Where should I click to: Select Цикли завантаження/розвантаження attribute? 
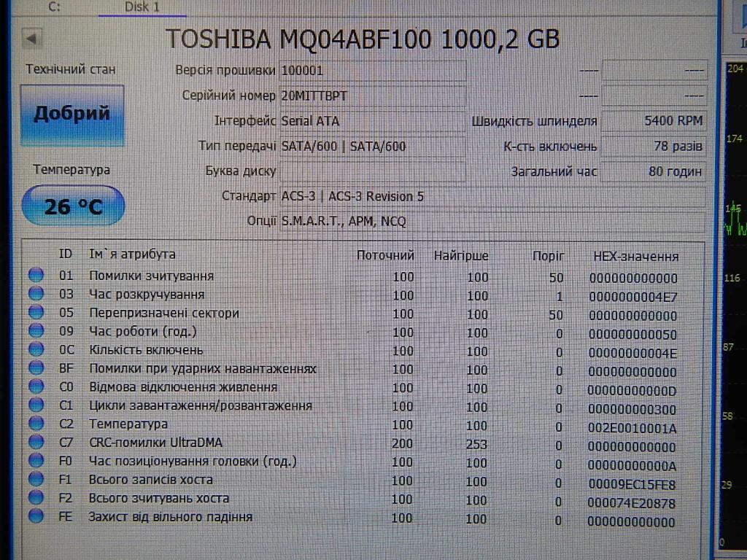click(201, 405)
